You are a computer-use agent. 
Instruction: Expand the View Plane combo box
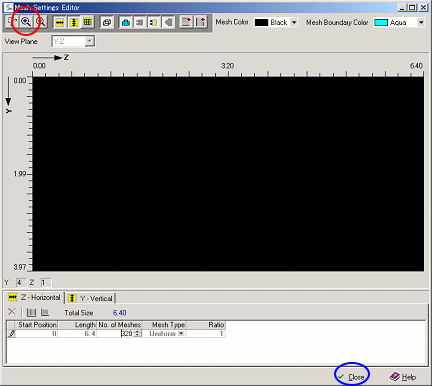coord(89,41)
